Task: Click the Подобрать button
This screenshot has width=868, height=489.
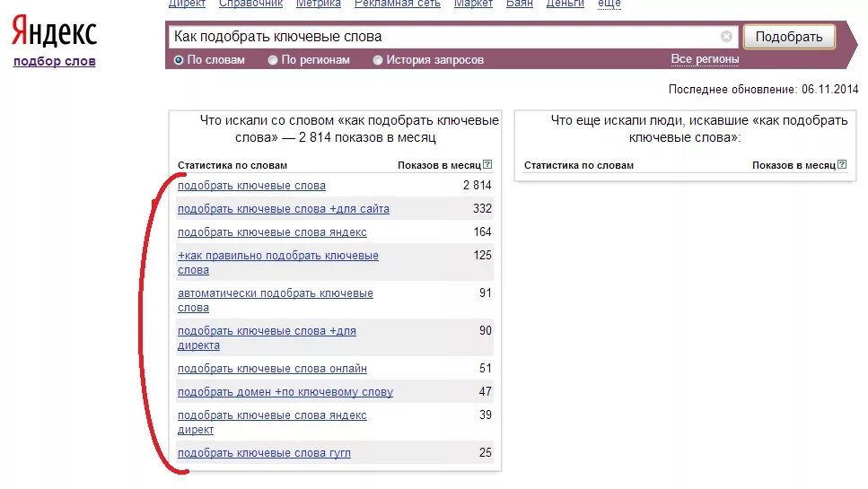Action: click(789, 37)
